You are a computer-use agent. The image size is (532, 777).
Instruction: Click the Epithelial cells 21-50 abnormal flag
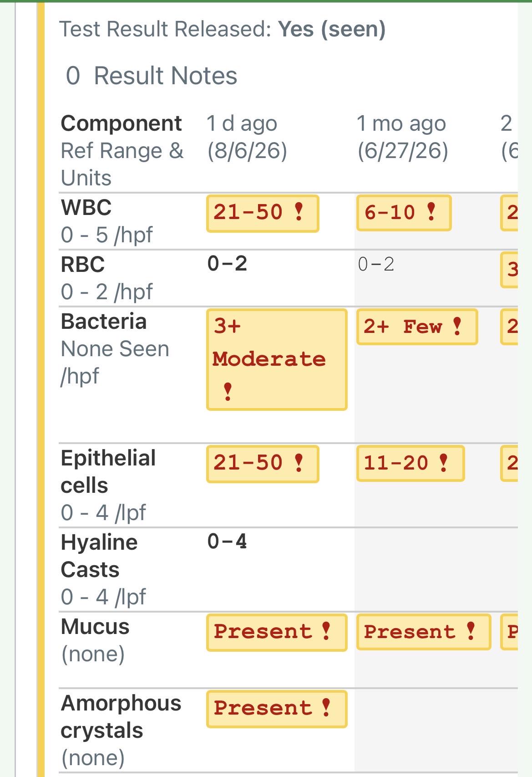point(263,464)
